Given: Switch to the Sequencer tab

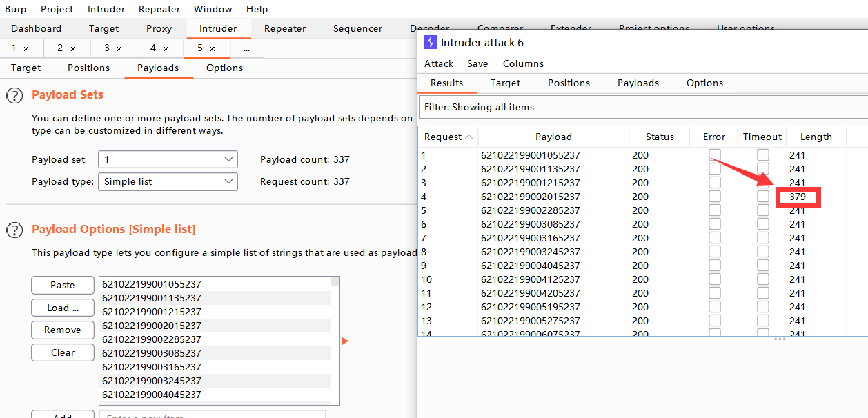Looking at the screenshot, I should pos(357,28).
